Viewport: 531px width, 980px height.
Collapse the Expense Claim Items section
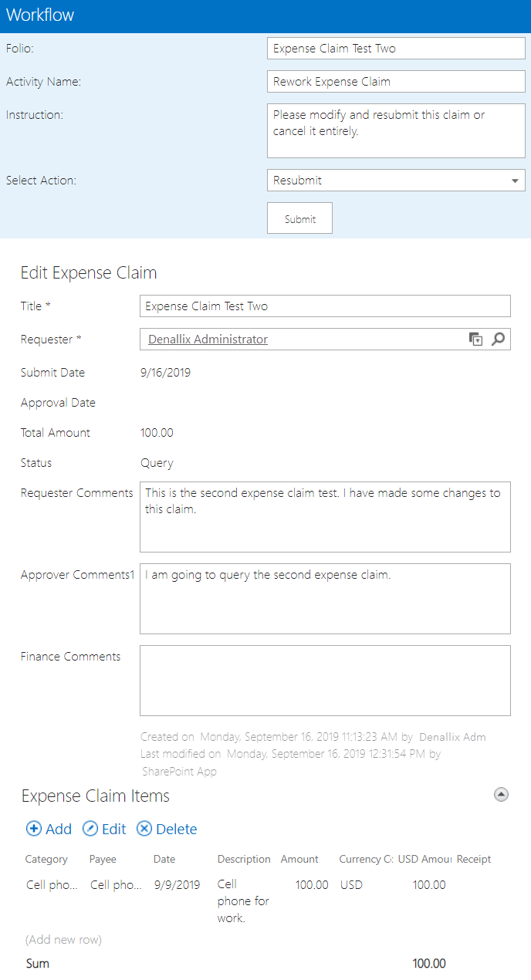tap(501, 794)
